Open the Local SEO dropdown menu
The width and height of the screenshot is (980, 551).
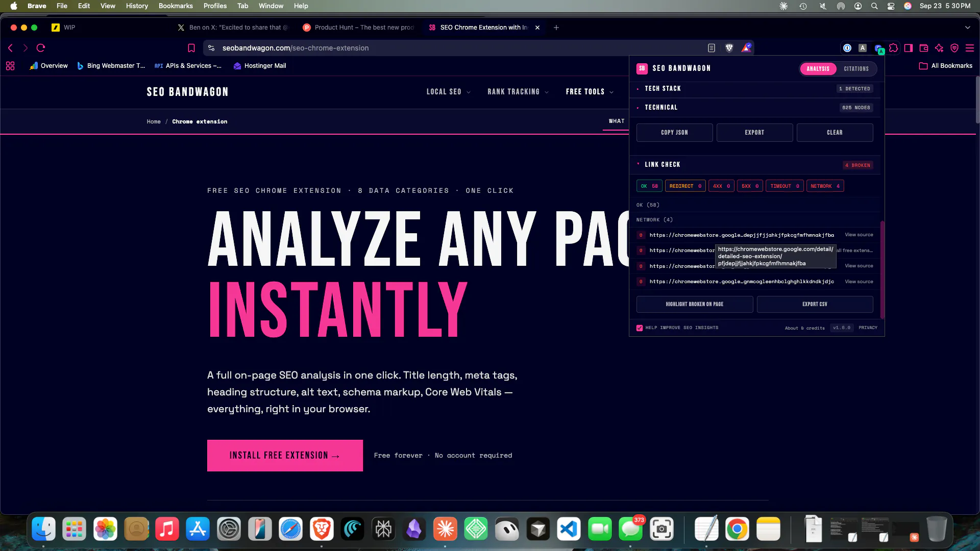[449, 92]
